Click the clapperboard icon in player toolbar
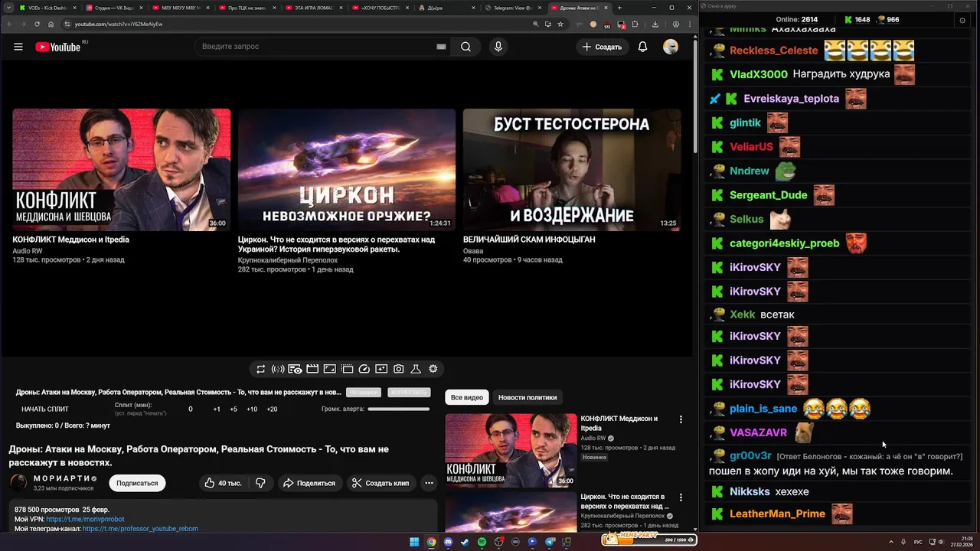The image size is (980, 551). coord(312,369)
